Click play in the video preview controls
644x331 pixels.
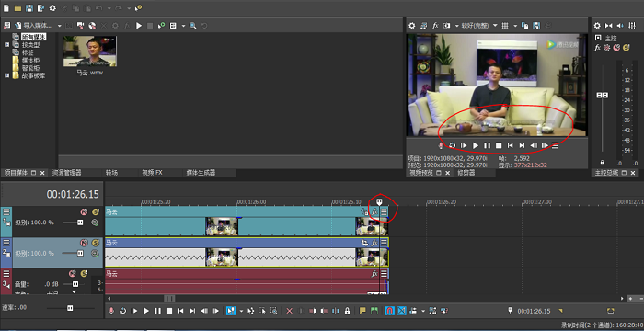[476, 145]
